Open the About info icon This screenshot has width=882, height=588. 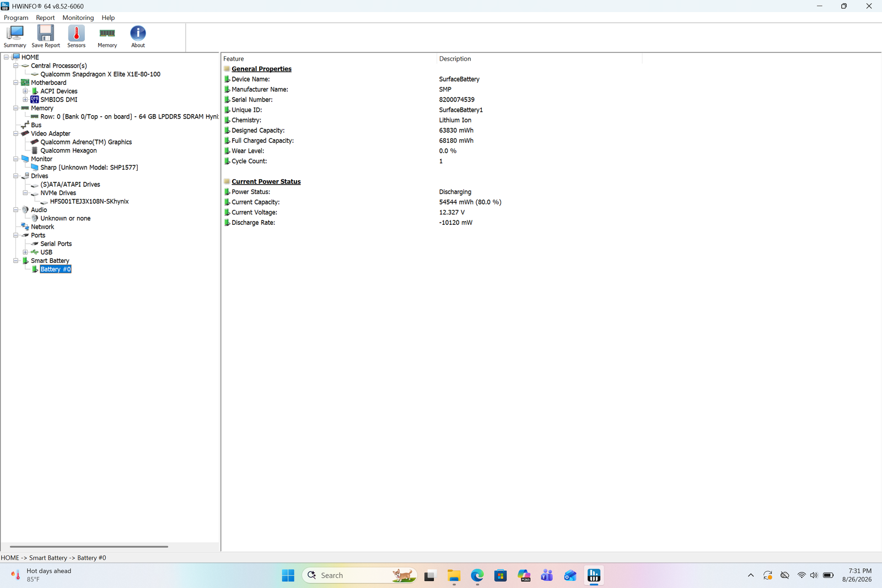[x=138, y=36]
